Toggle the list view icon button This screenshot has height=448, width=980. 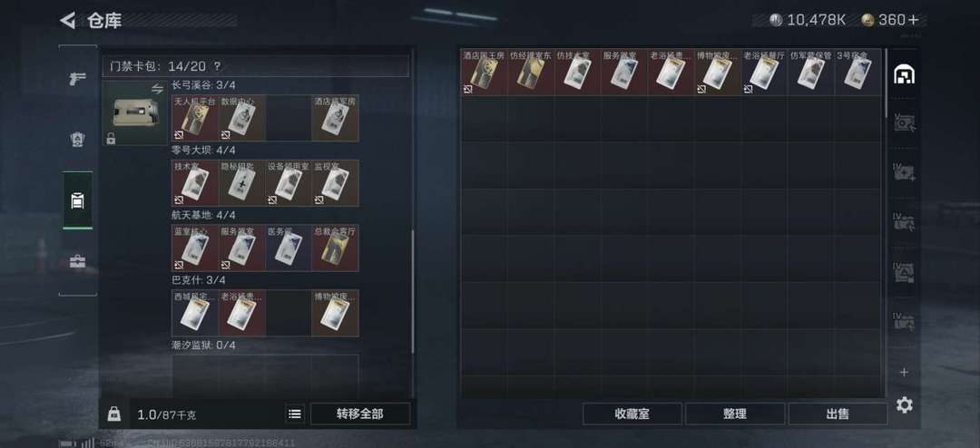(295, 414)
